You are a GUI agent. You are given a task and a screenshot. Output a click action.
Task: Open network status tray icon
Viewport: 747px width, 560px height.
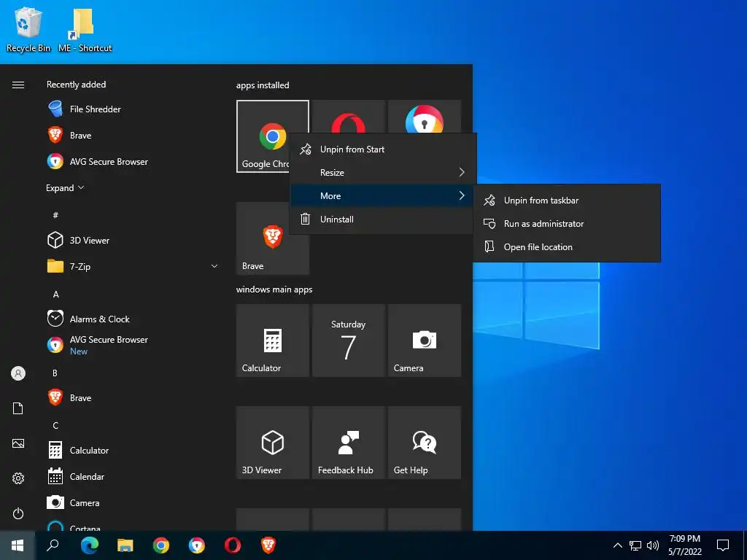[x=635, y=545]
